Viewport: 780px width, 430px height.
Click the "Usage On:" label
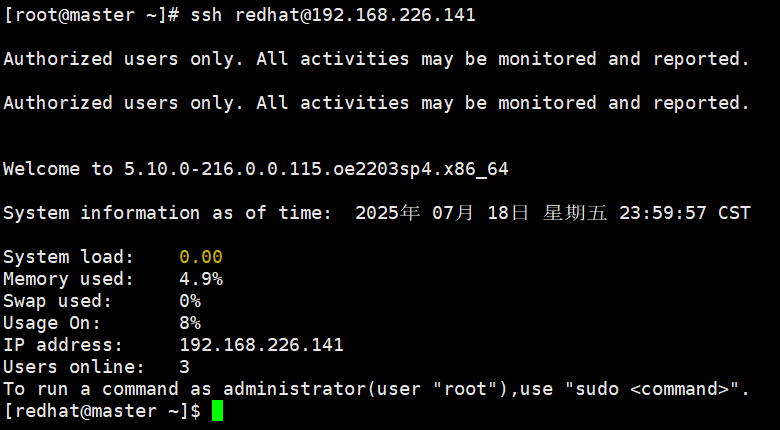[52, 323]
